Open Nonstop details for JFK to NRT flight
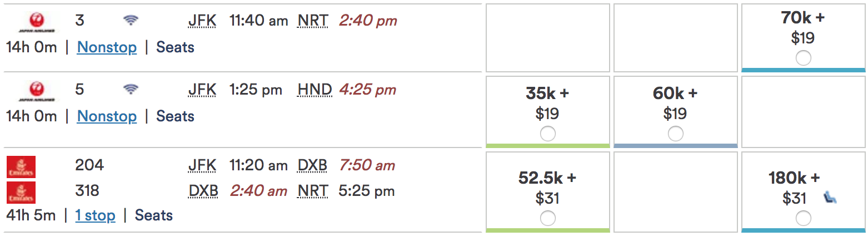This screenshot has width=868, height=236. (107, 47)
